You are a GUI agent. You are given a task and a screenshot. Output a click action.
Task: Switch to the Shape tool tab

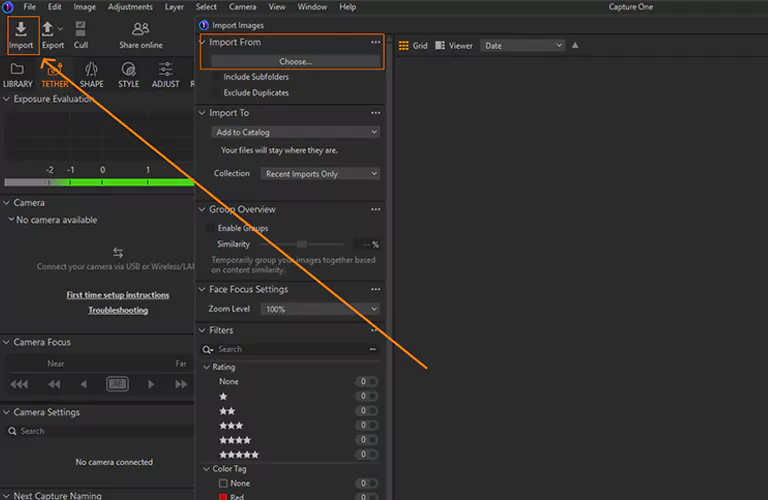coord(91,75)
